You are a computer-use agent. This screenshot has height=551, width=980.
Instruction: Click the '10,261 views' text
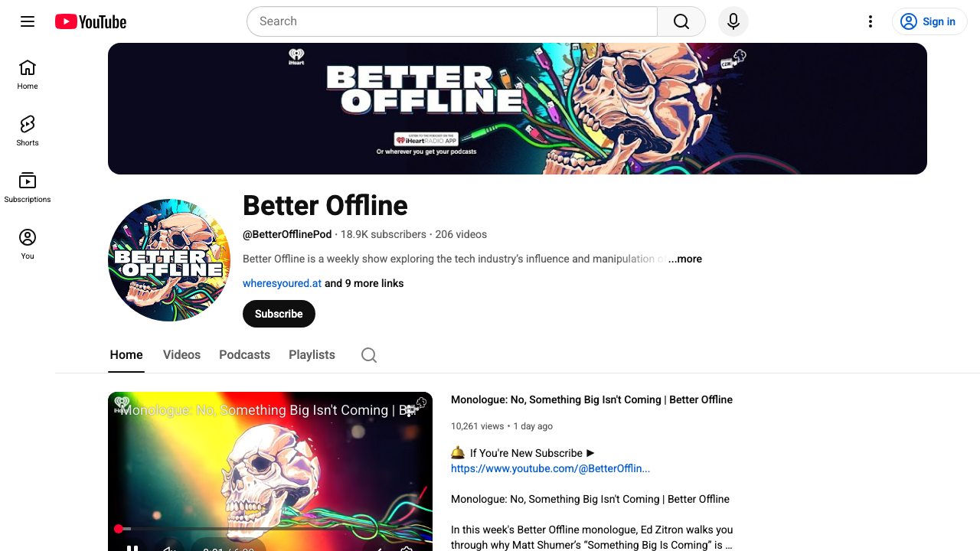pos(478,426)
